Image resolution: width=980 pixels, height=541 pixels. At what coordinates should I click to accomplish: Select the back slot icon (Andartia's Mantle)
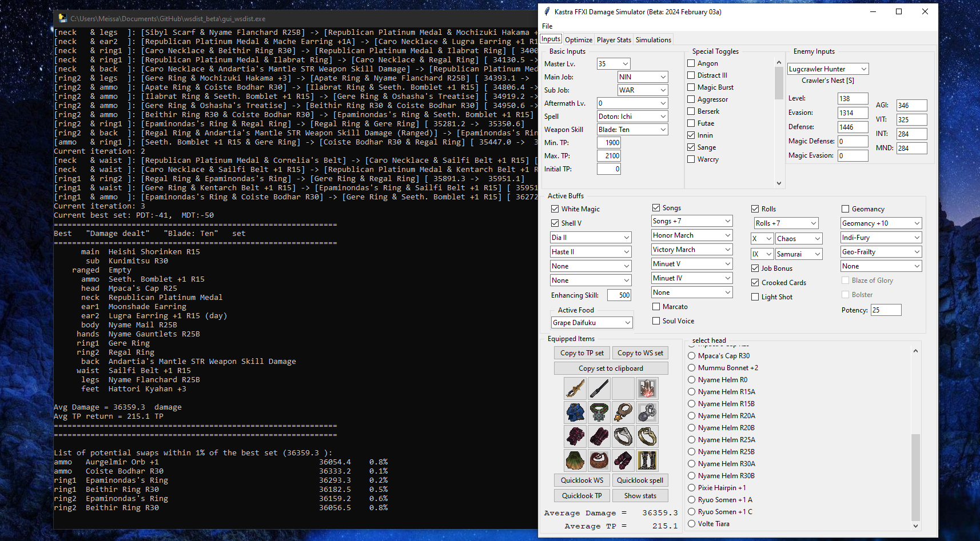575,460
